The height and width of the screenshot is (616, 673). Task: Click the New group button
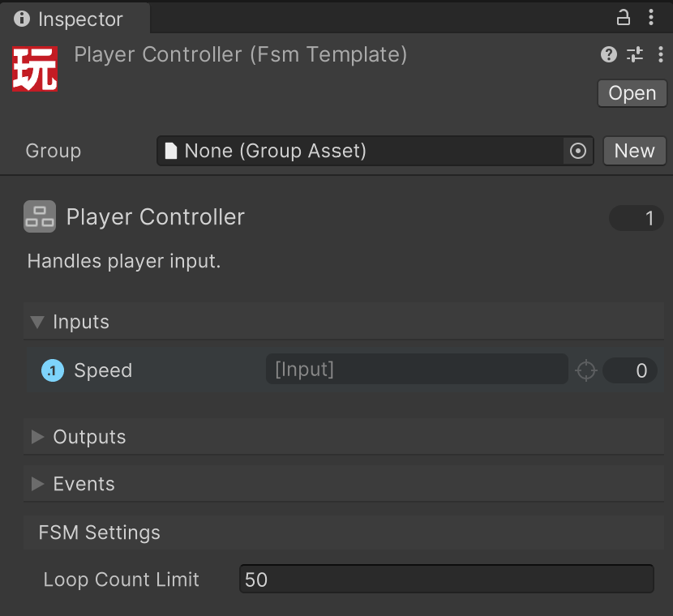[x=634, y=151]
